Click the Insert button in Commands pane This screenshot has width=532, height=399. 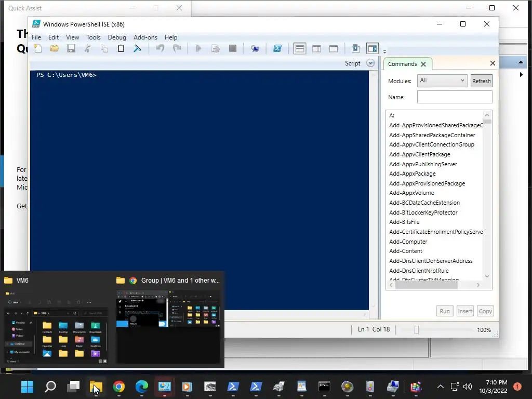[465, 311]
